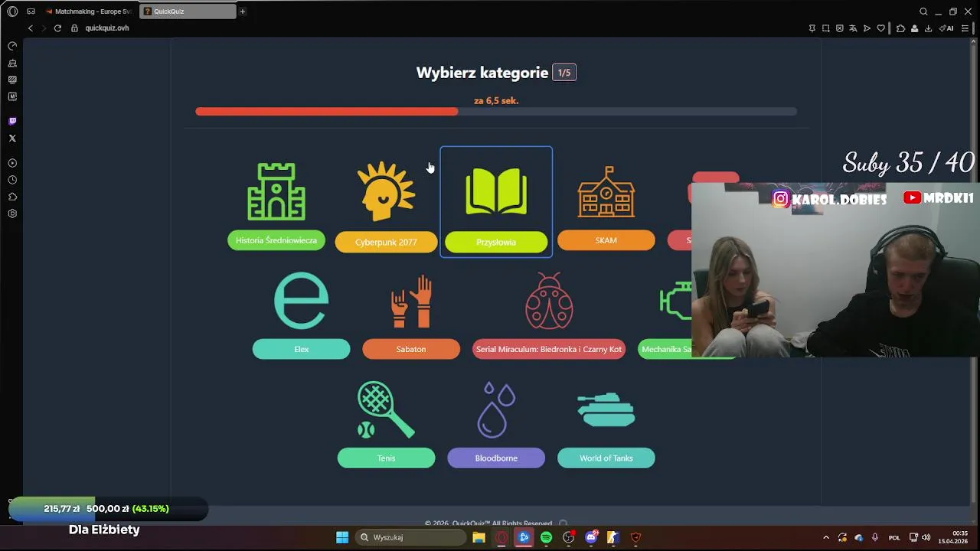This screenshot has width=980, height=551.
Task: Select the Tenis category button
Action: pyautogui.click(x=386, y=458)
